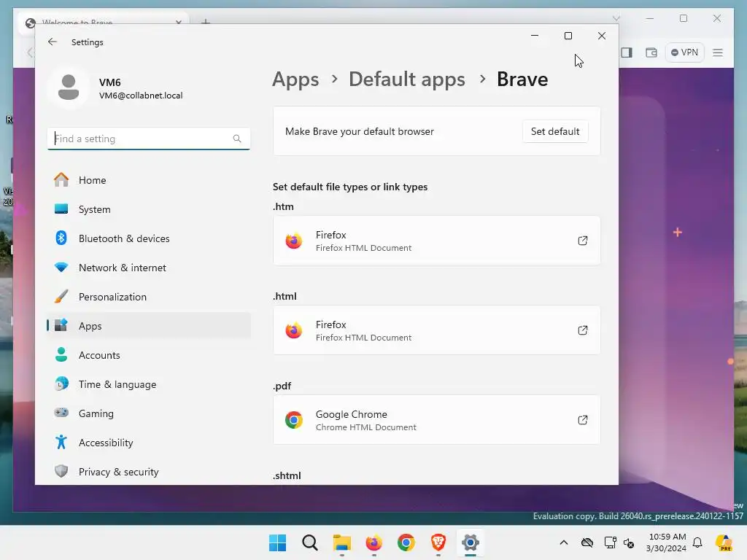Open a new tab in Brave
747x560 pixels.
pyautogui.click(x=205, y=23)
